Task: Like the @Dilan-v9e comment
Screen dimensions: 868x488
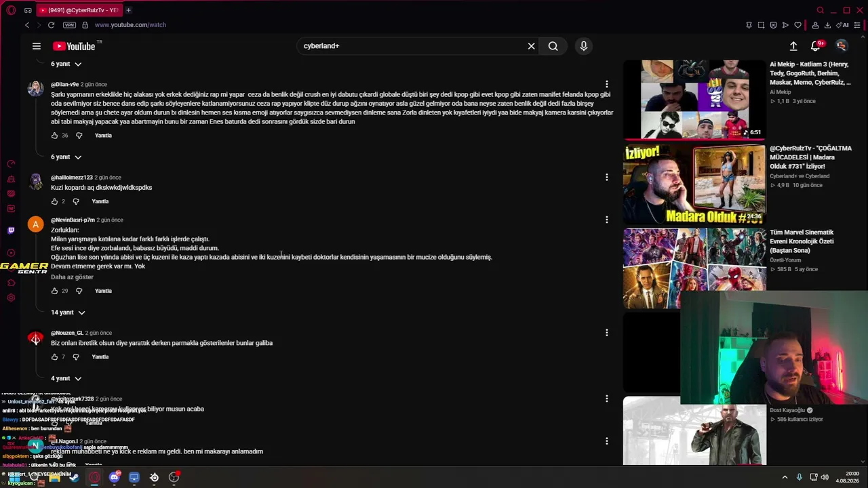Action: pos(55,136)
